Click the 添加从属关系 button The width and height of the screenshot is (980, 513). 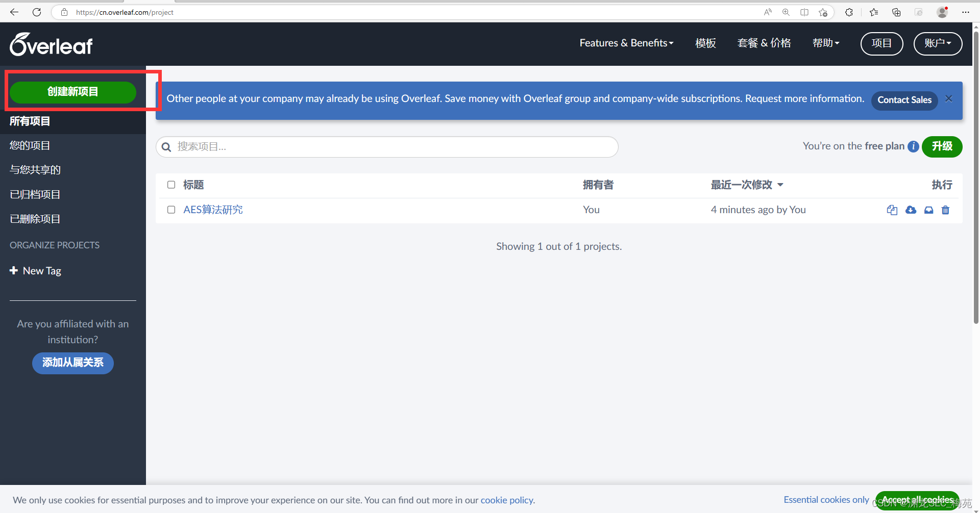point(73,363)
